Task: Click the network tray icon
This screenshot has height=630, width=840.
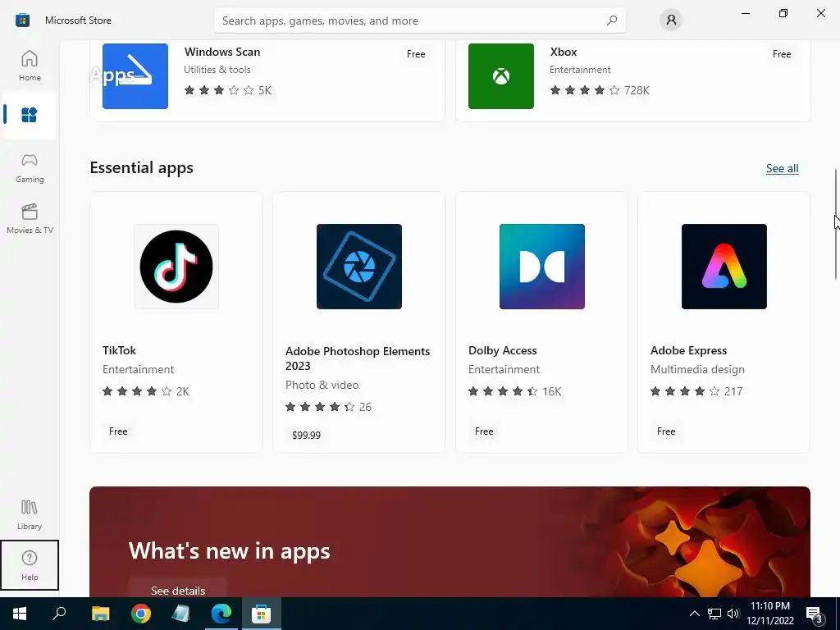Action: pos(714,614)
